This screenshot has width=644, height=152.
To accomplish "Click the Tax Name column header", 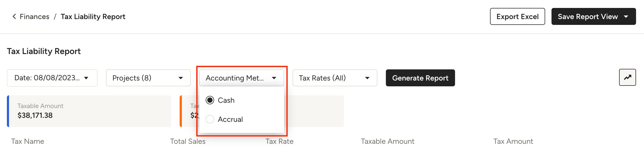I will [28, 141].
